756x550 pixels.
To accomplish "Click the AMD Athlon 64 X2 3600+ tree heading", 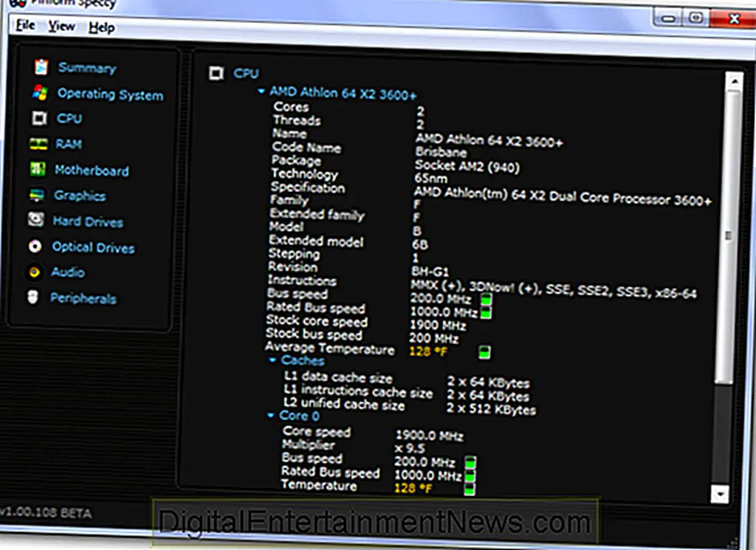I will click(x=343, y=93).
